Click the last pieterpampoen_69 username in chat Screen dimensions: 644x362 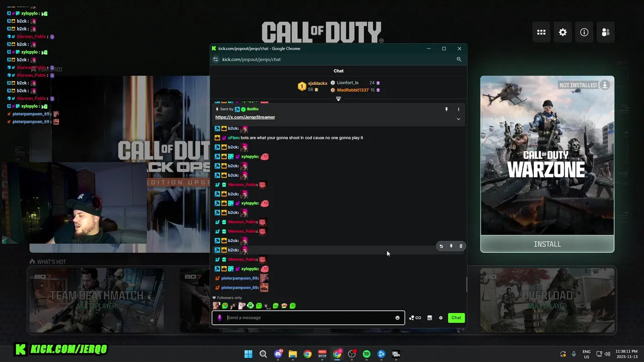pyautogui.click(x=239, y=288)
